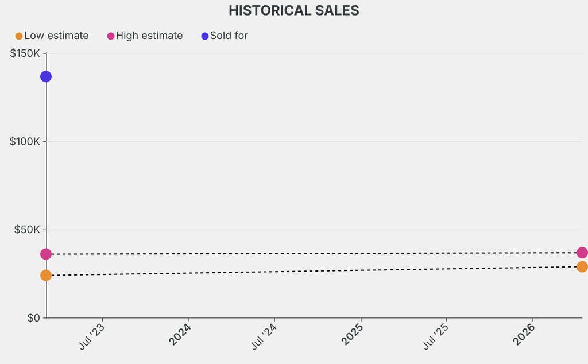The height and width of the screenshot is (364, 588).
Task: Select the latest pink High estimate point
Action: (582, 253)
